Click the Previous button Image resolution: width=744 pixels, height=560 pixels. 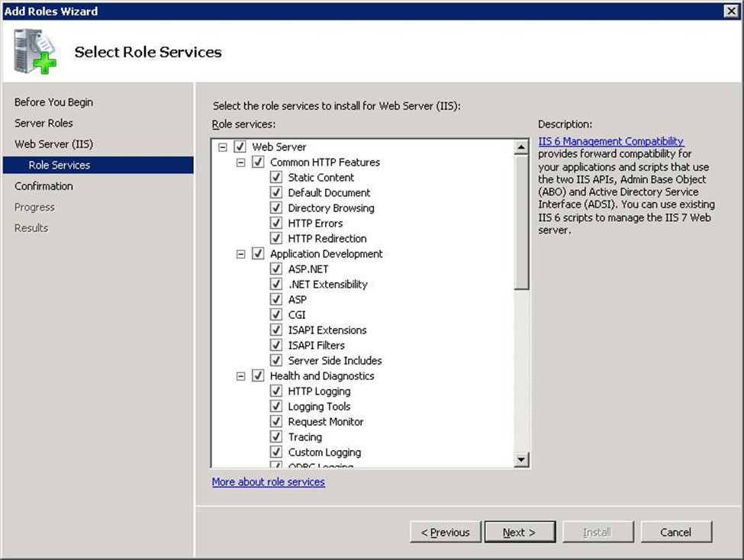coord(446,533)
